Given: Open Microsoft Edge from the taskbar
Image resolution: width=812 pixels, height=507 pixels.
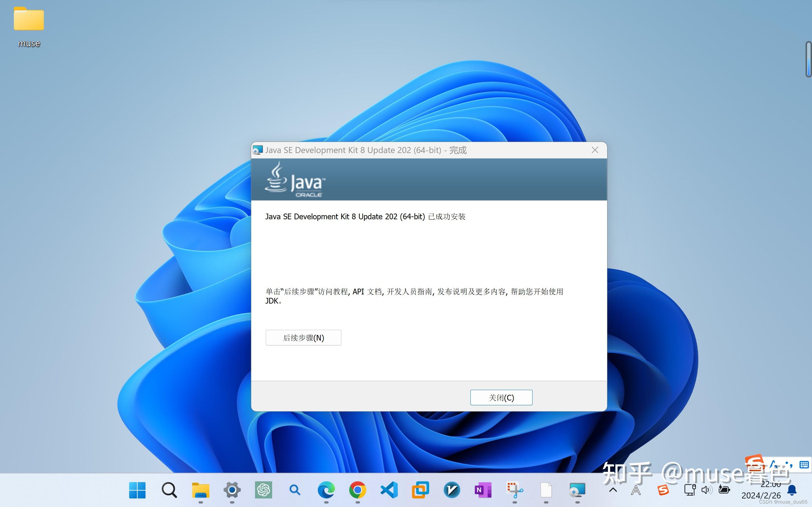Looking at the screenshot, I should tap(326, 490).
